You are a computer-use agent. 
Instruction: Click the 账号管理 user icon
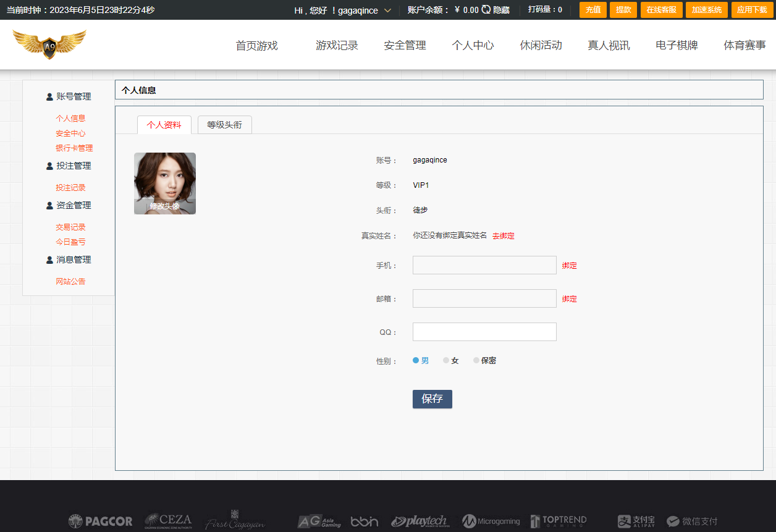coord(49,97)
